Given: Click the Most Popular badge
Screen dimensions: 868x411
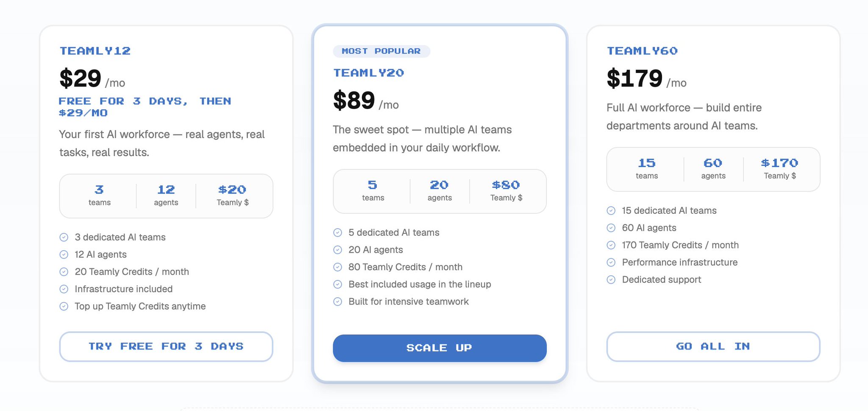Looking at the screenshot, I should [x=381, y=51].
